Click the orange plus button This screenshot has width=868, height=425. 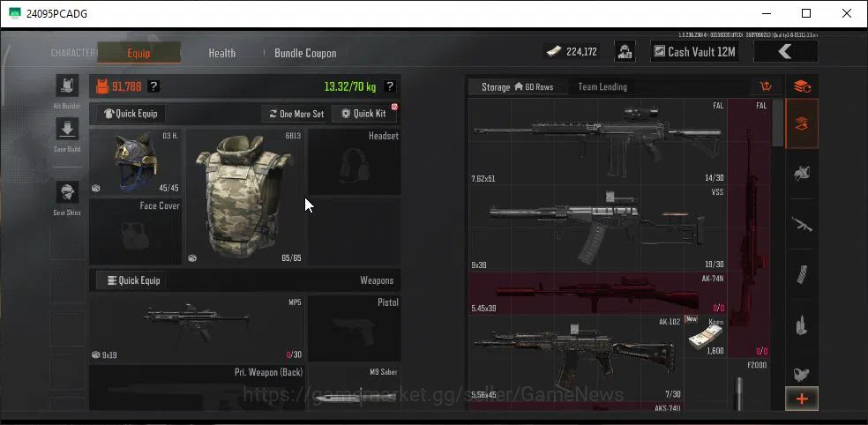click(x=802, y=399)
